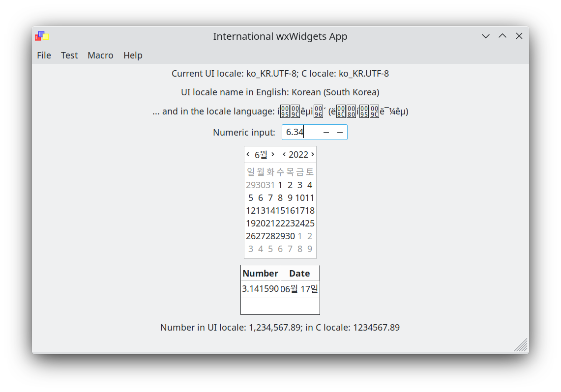561x392 pixels.
Task: Select June 22 in the calendar
Action: pyautogui.click(x=280, y=224)
